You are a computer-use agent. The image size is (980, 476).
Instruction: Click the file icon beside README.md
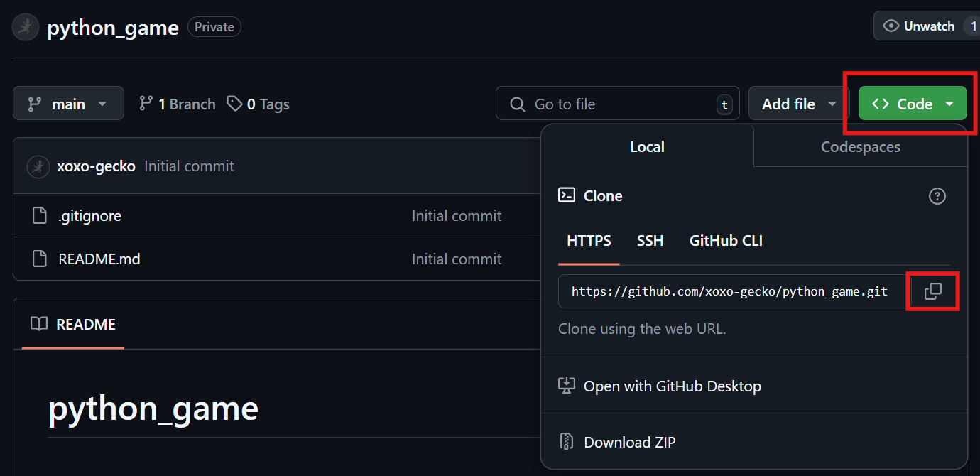[x=40, y=259]
